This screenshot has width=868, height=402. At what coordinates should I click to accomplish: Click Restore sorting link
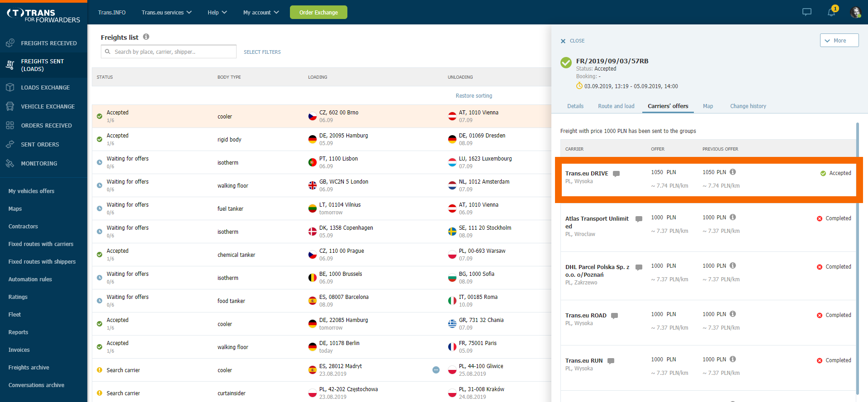tap(474, 95)
